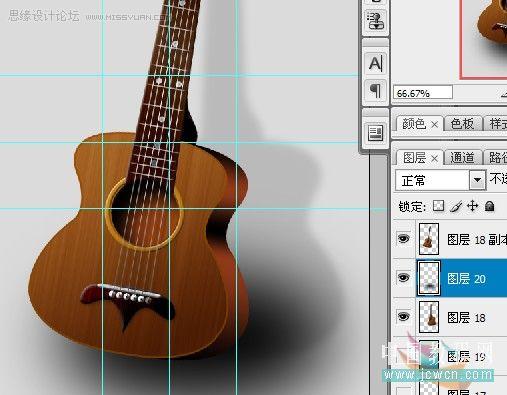
Task: Click the lock image pixels brush icon
Action: tap(456, 206)
